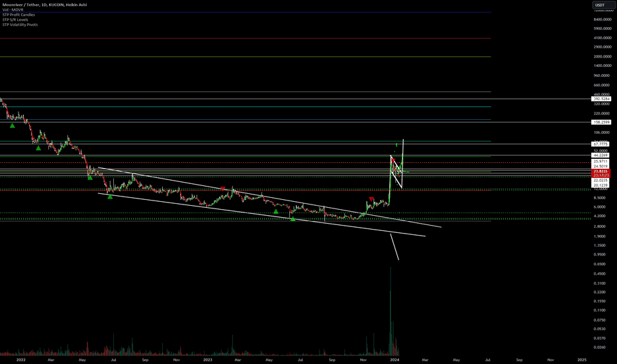Viewport: 617px width, 364px height.
Task: Click the tallest volume spike bar near 2024
Action: point(391,311)
